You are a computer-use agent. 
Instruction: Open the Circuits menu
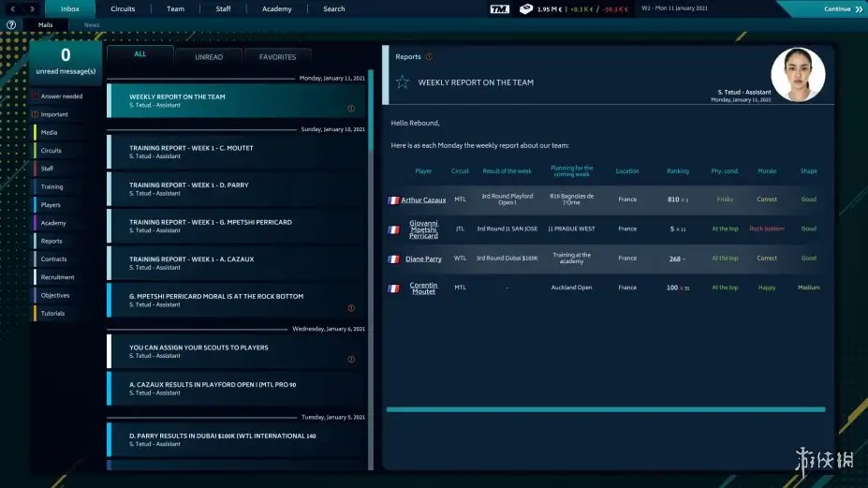coord(123,8)
